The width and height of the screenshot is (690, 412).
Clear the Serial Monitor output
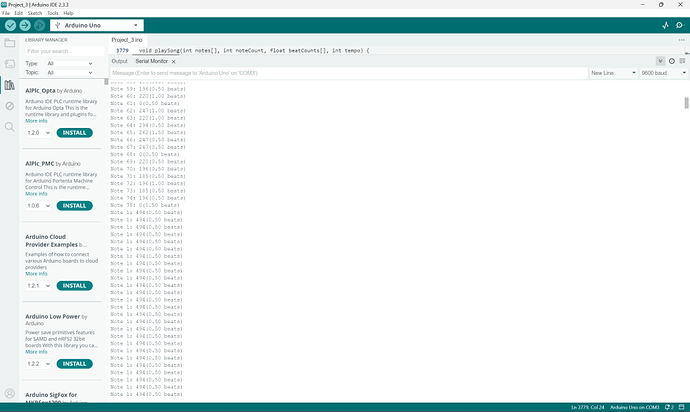[682, 61]
